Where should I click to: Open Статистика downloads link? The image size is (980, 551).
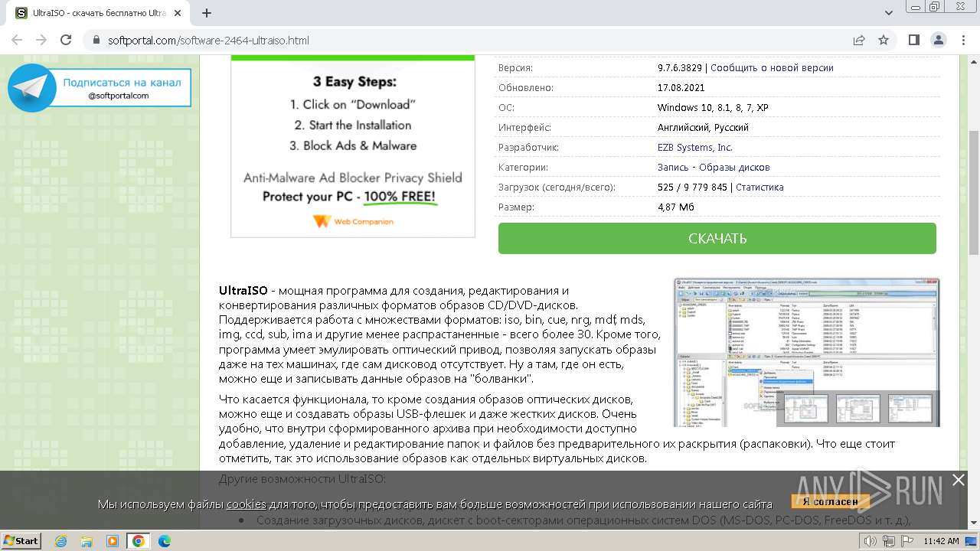click(x=759, y=187)
